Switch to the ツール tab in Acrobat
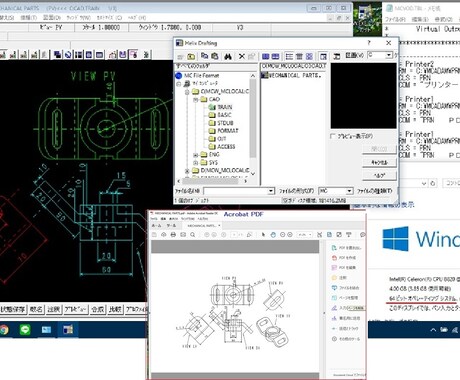The image size is (460, 380). point(171,226)
